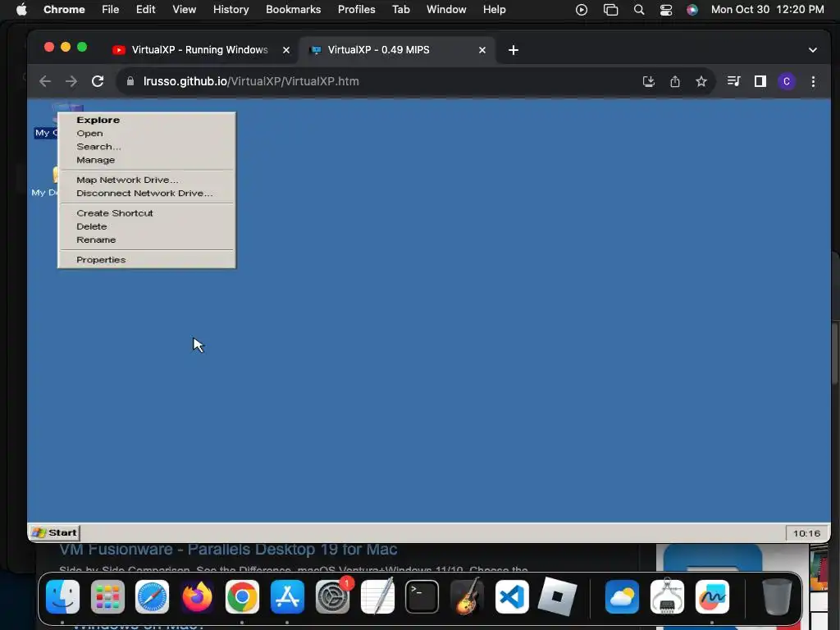Reload the VirtualXP page
This screenshot has height=630, width=840.
(x=98, y=81)
